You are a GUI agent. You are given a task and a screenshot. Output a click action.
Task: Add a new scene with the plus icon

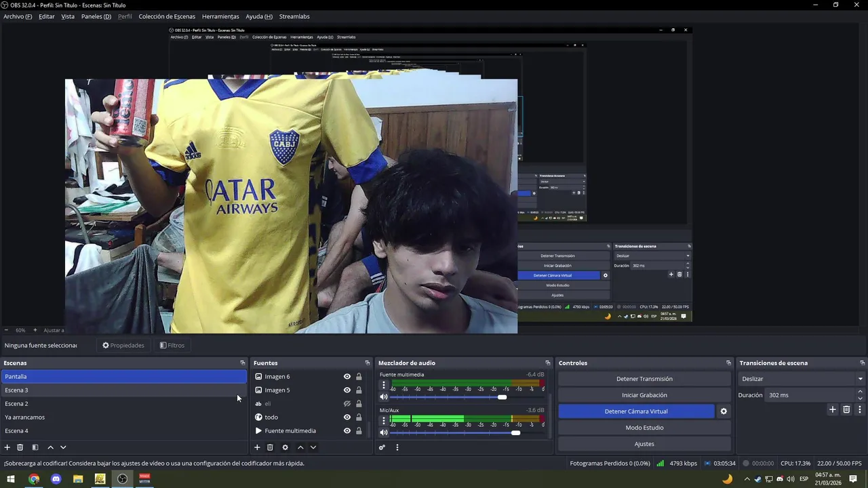(7, 447)
